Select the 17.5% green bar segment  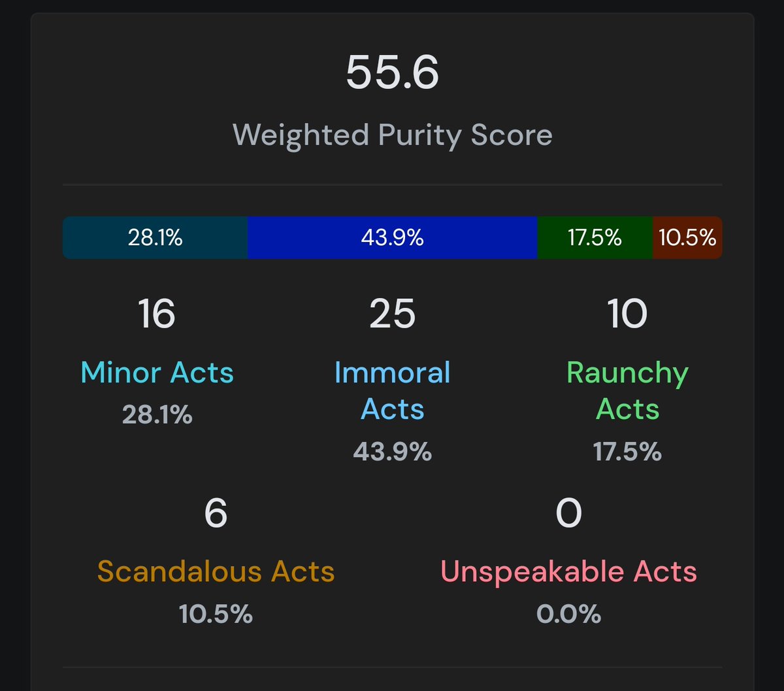pyautogui.click(x=595, y=237)
